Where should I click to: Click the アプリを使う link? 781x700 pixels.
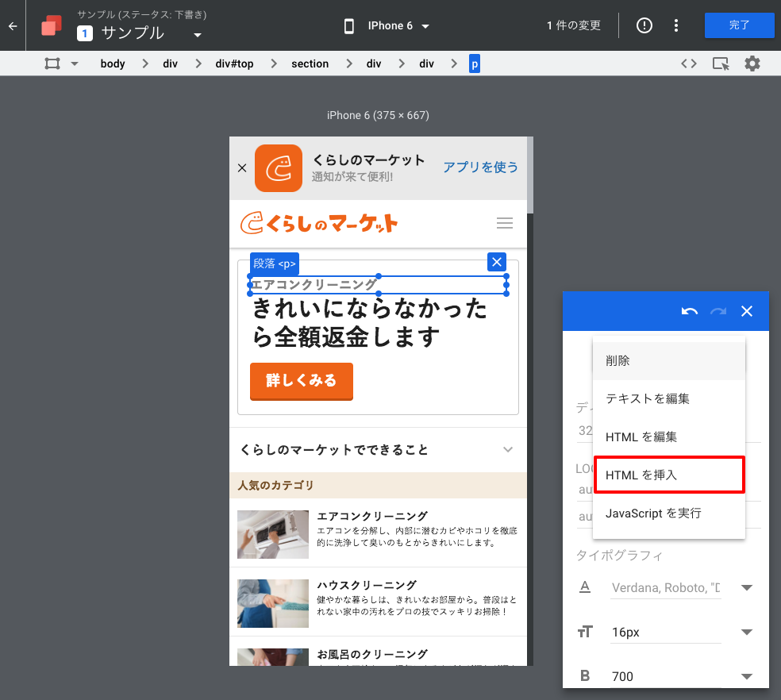[480, 167]
